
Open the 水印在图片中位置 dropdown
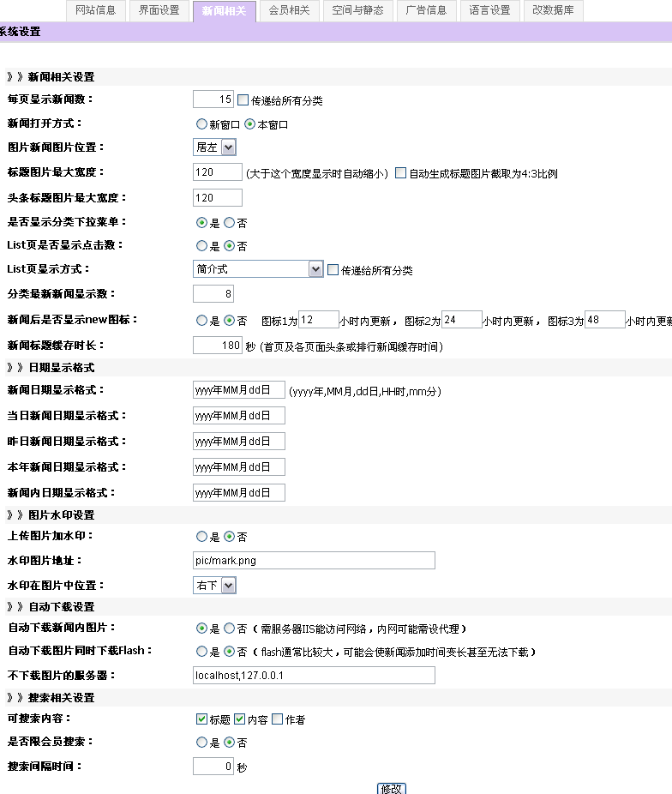(x=214, y=586)
